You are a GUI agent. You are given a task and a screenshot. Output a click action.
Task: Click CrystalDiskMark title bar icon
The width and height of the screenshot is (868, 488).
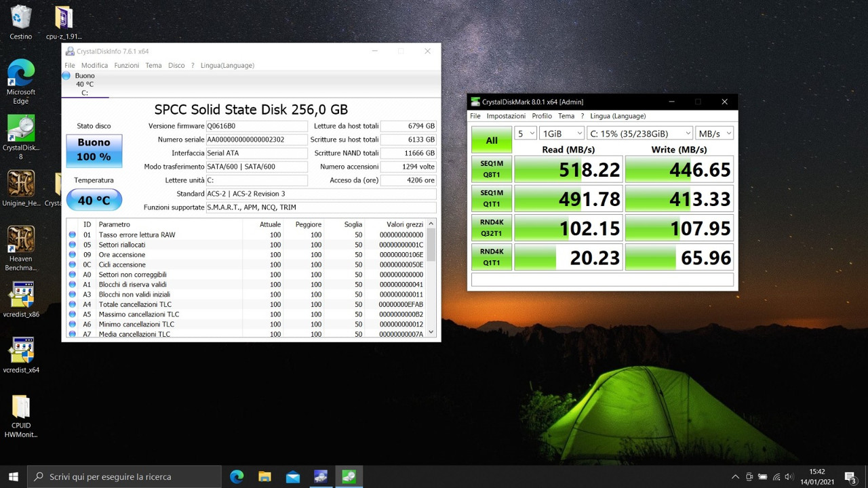pos(475,102)
